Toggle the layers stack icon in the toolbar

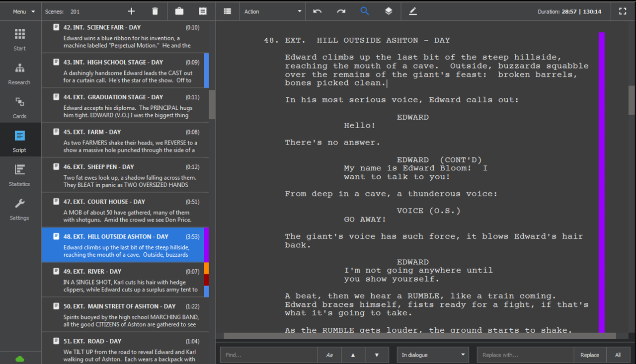[x=389, y=10]
